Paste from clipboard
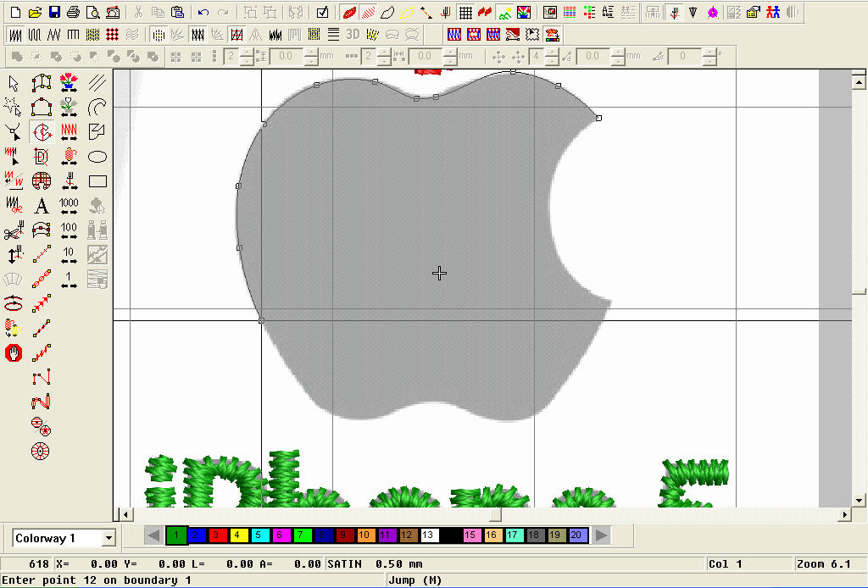 [177, 12]
